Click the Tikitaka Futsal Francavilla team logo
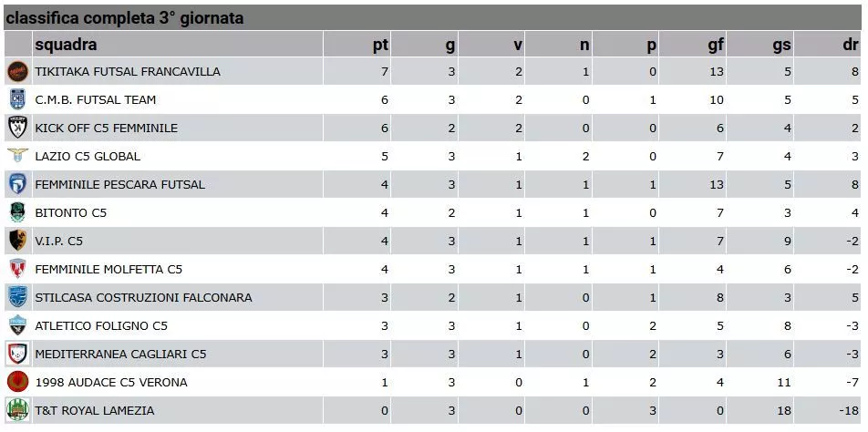This screenshot has width=868, height=432. click(17, 71)
